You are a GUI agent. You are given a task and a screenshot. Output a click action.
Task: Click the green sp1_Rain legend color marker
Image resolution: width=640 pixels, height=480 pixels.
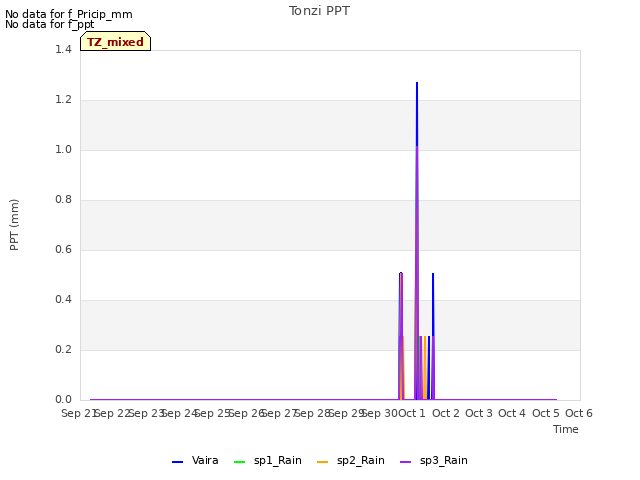pyautogui.click(x=240, y=462)
